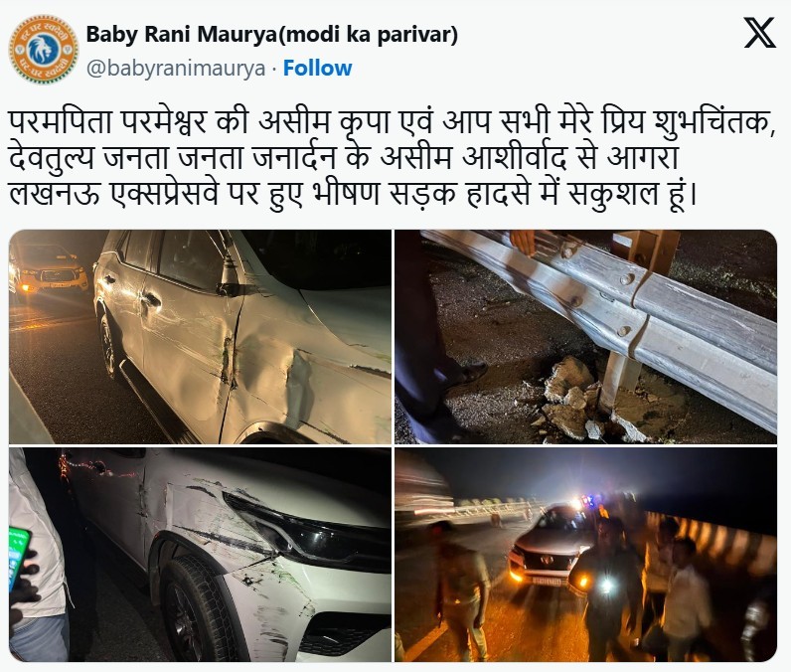View photo of bent metal guardrail
The image size is (791, 672).
(585, 337)
